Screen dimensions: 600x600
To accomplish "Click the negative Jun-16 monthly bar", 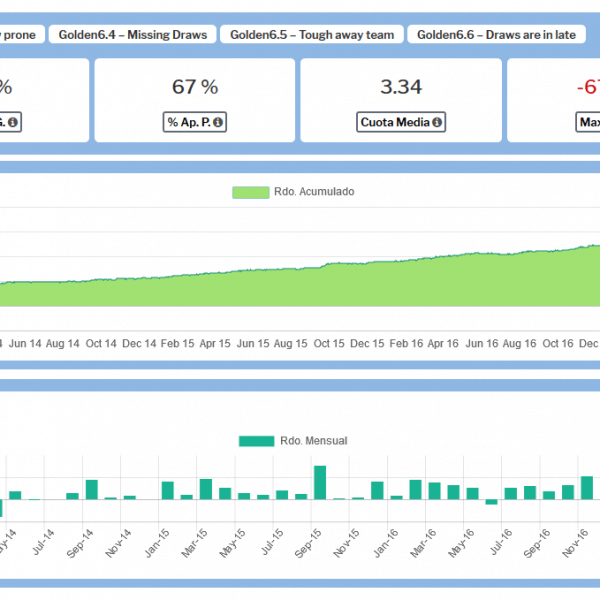I will tap(491, 502).
